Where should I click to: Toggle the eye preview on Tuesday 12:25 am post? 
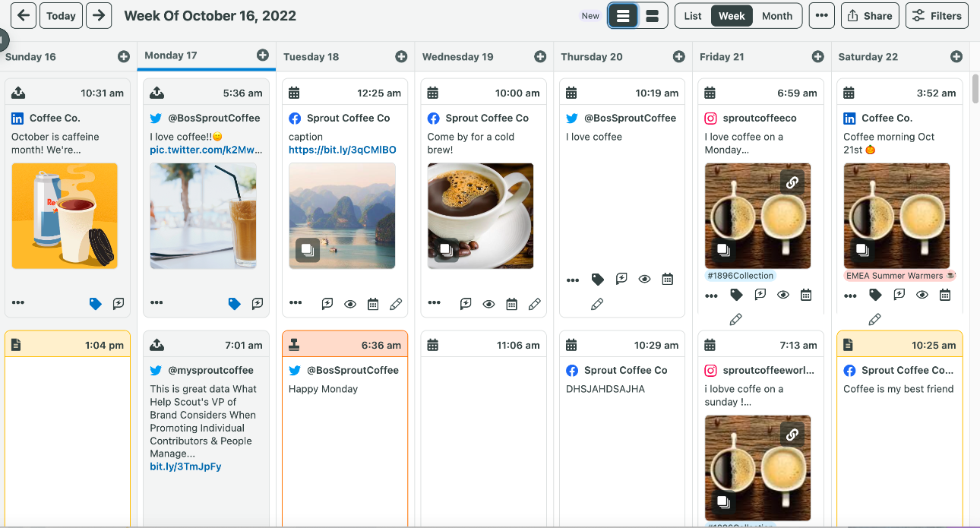point(350,304)
